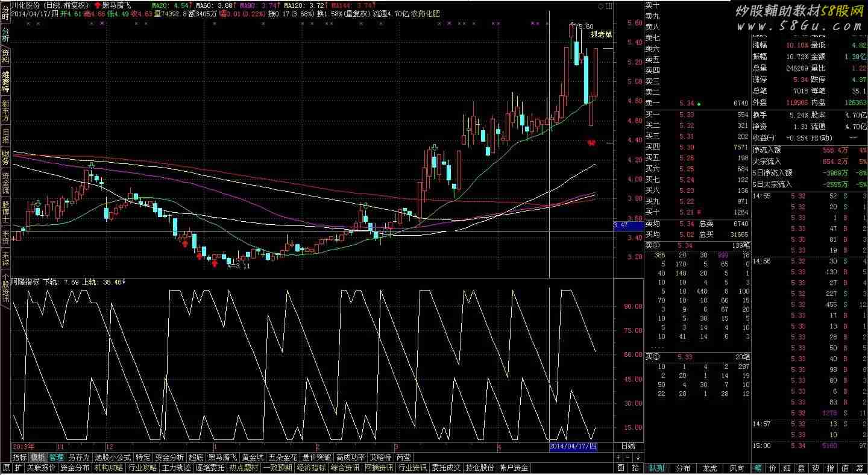Open 委托成交
The height and width of the screenshot is (475, 868).
coord(447,468)
